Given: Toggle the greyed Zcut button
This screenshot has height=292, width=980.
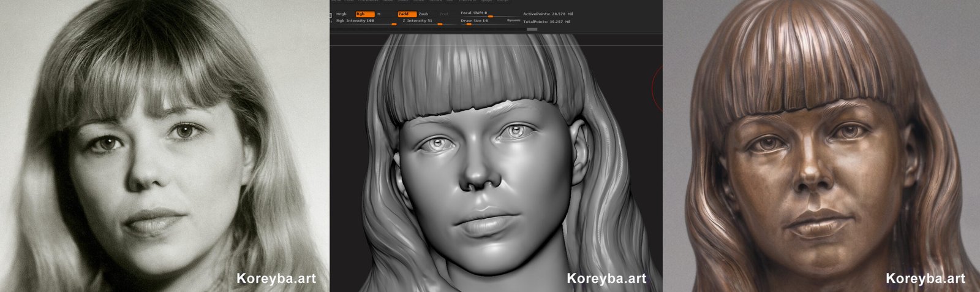Looking at the screenshot, I should coord(444,13).
